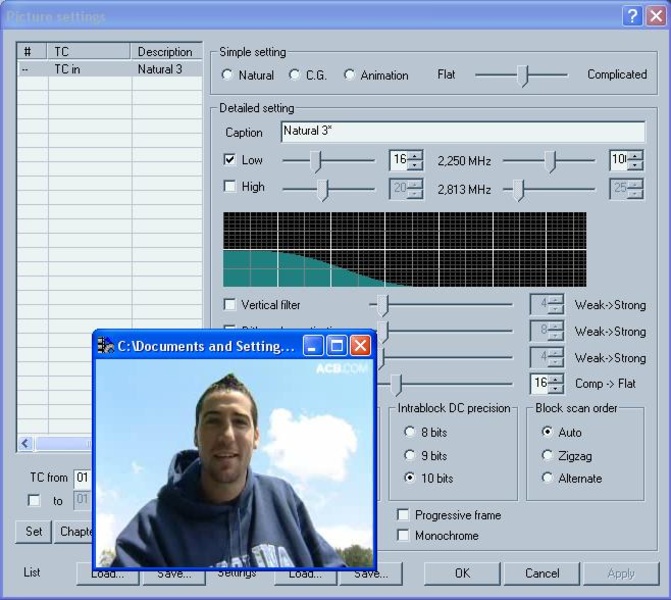
Task: Click the Settings Save... button
Action: (x=371, y=574)
